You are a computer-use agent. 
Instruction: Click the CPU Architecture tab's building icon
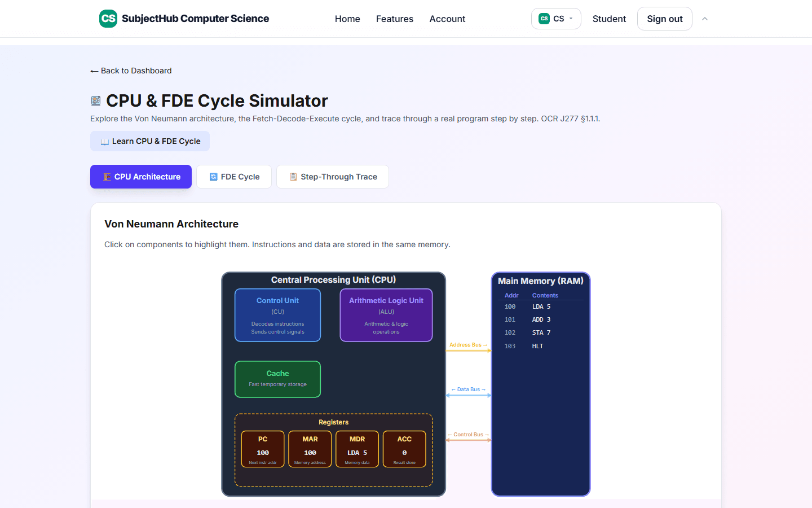[x=107, y=177]
